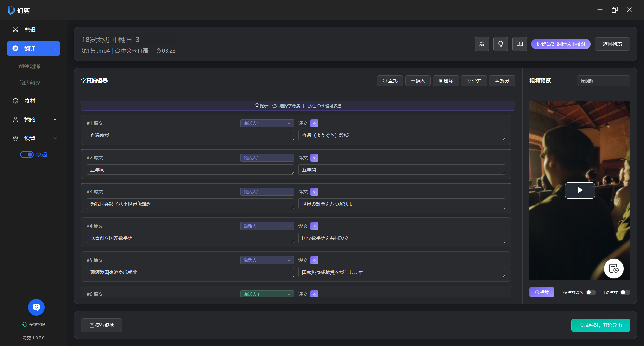Enable the 仅播放段落 toggle
Viewport: 644px width, 346px height.
[591, 292]
